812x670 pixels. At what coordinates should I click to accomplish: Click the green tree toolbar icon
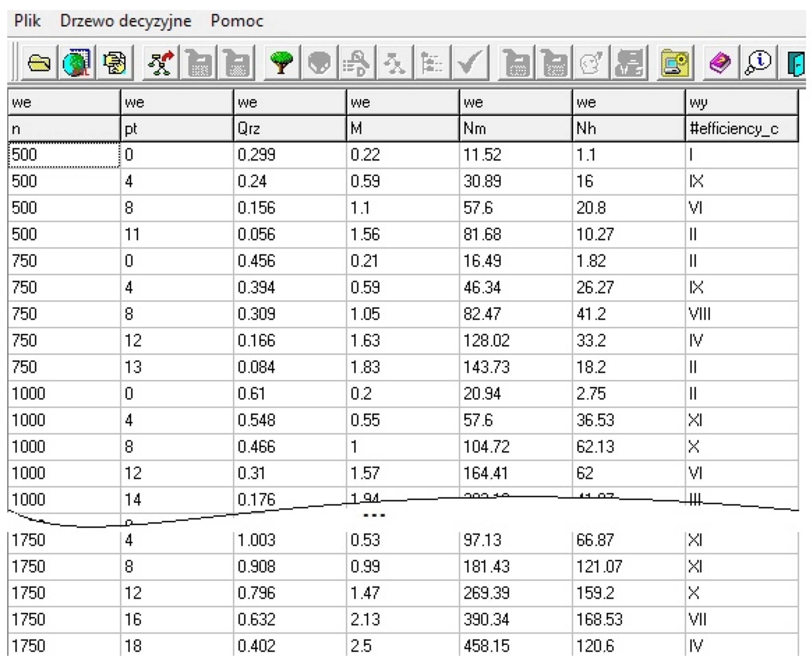coord(282,63)
